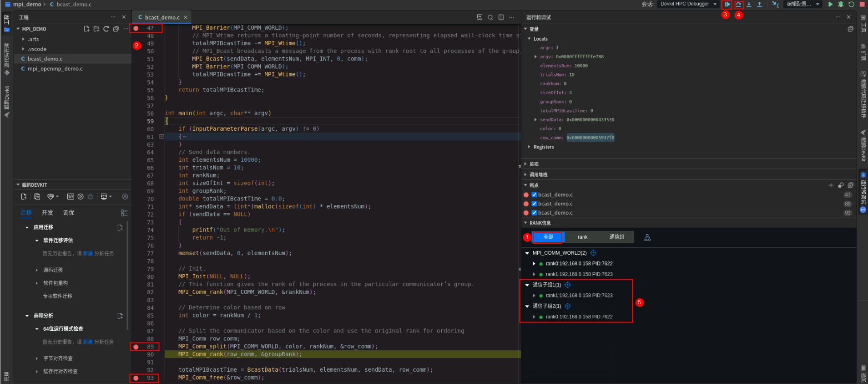Switch to the 调优 tab
This screenshot has width=868, height=384.
69,213
